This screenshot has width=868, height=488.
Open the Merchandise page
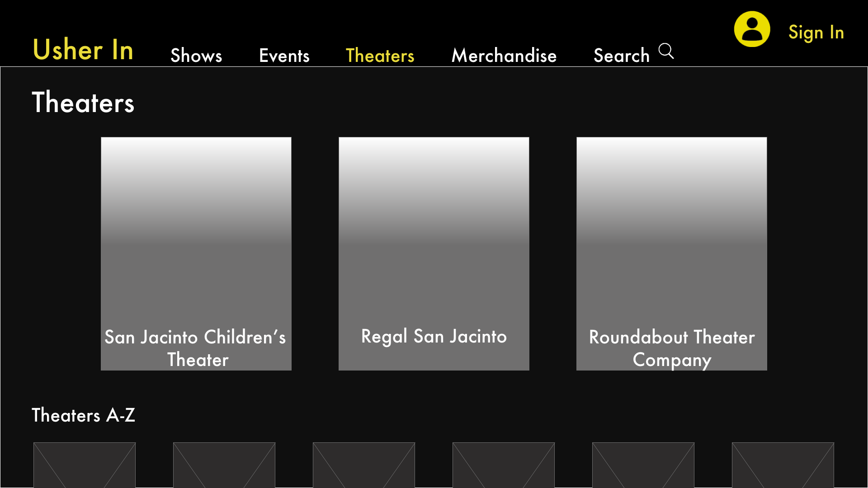point(504,56)
